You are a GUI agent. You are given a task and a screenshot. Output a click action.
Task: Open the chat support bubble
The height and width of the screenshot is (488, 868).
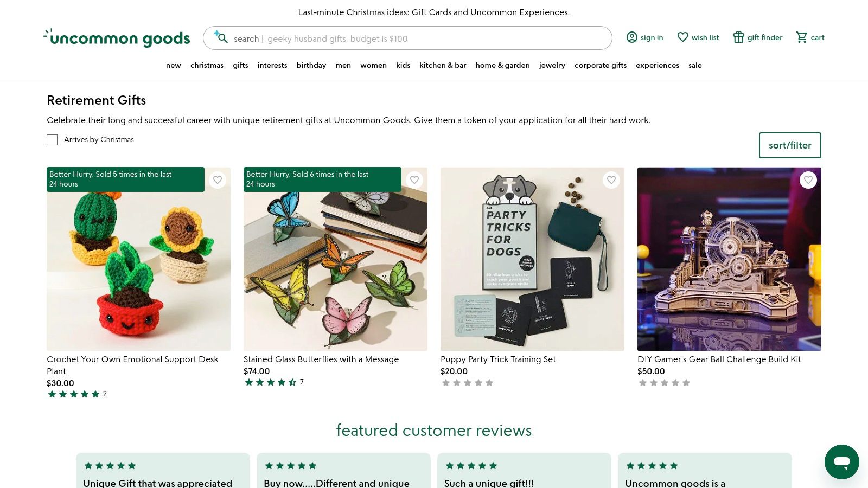coord(841,462)
